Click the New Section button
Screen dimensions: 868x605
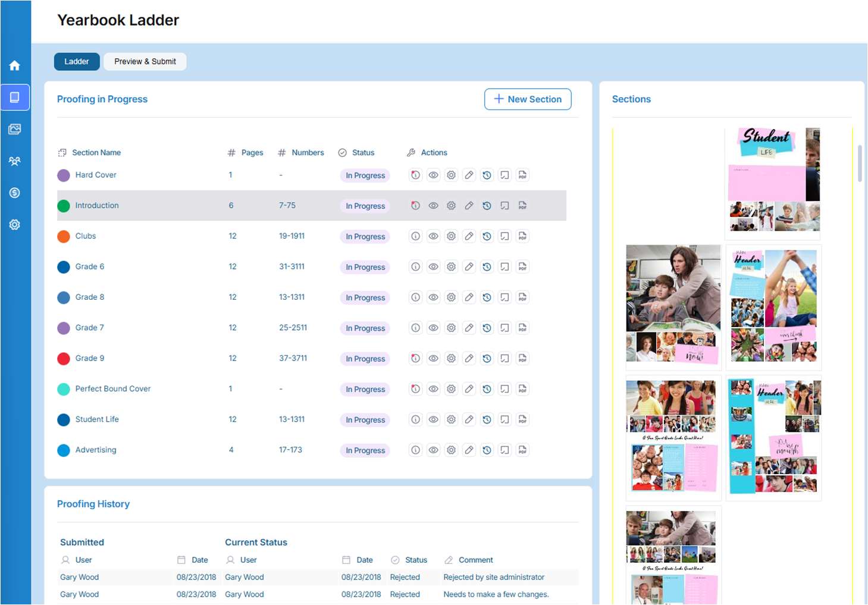point(528,99)
